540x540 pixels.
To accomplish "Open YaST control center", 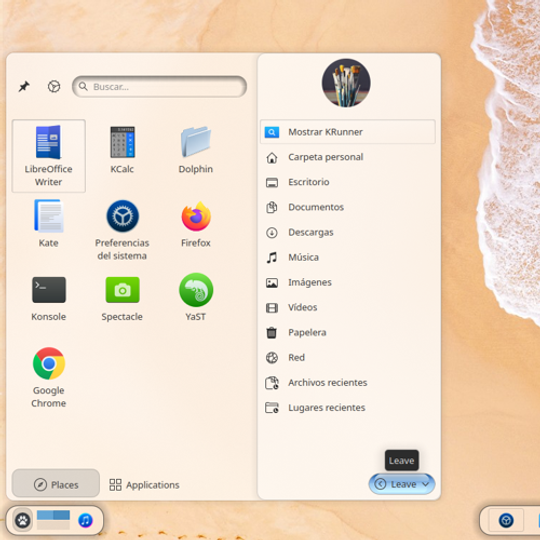I will [196, 297].
